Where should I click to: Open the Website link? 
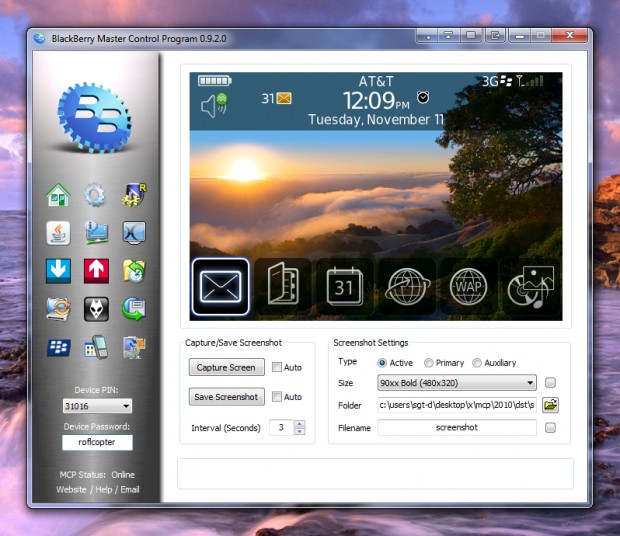(x=71, y=489)
